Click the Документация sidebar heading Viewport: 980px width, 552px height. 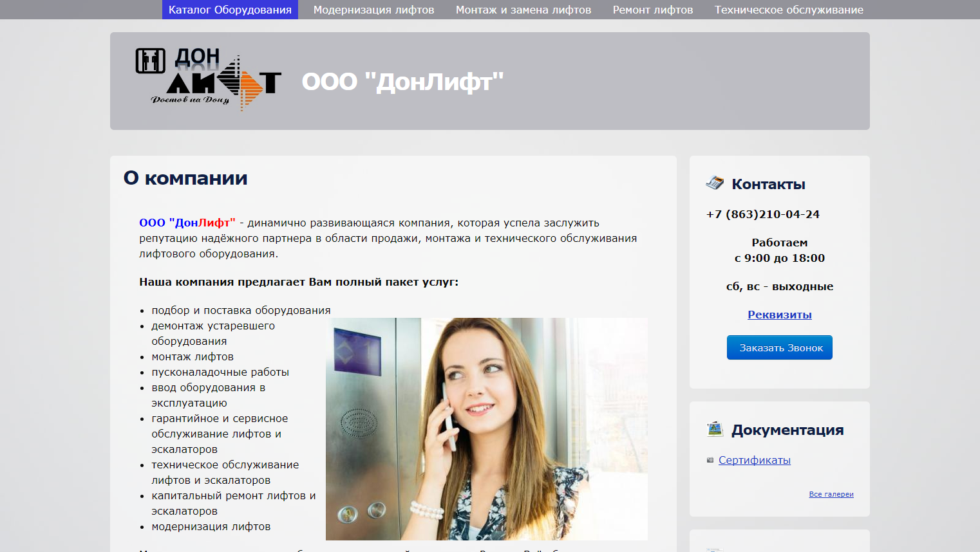pos(787,430)
